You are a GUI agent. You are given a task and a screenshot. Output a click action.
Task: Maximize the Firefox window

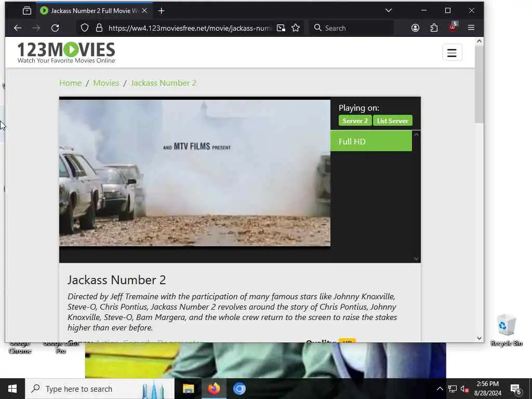448,10
